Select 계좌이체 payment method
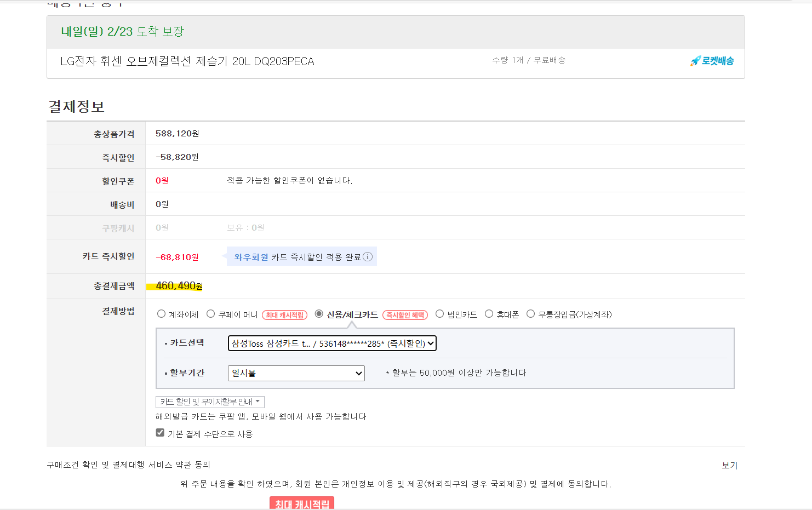 click(x=161, y=314)
